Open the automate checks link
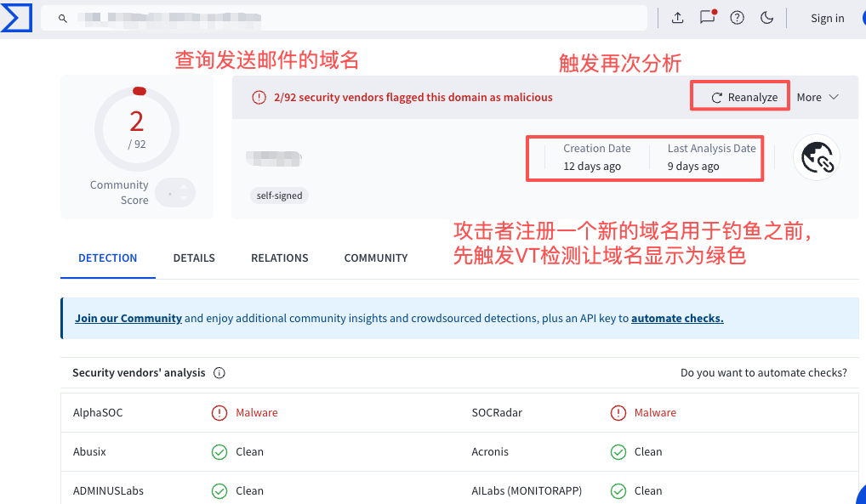The height and width of the screenshot is (504, 866). point(677,319)
